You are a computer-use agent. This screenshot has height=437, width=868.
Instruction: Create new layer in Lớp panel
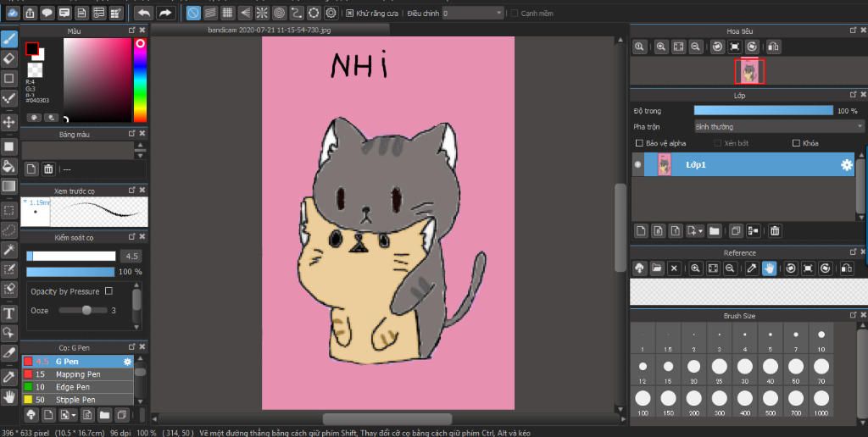(x=640, y=230)
